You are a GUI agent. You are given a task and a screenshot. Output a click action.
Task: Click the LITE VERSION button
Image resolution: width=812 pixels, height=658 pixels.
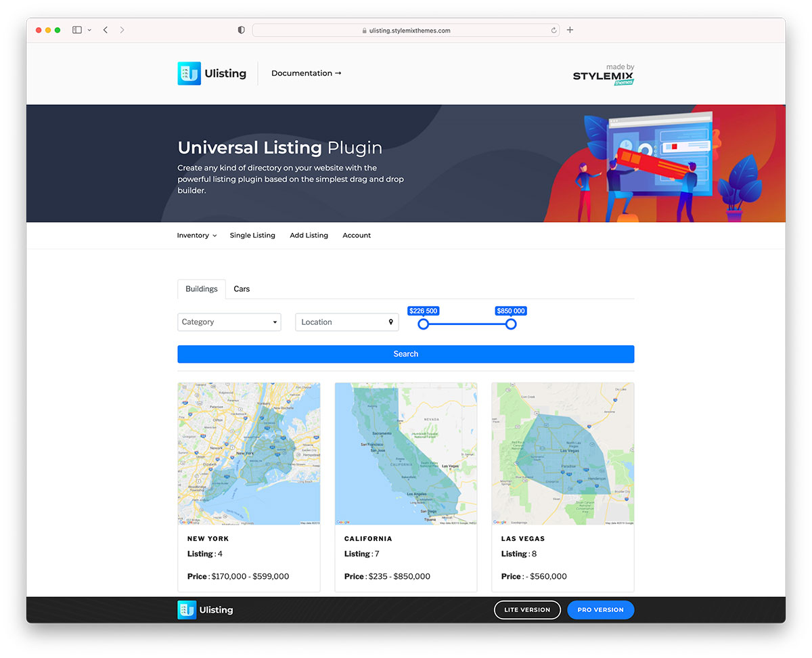point(527,610)
